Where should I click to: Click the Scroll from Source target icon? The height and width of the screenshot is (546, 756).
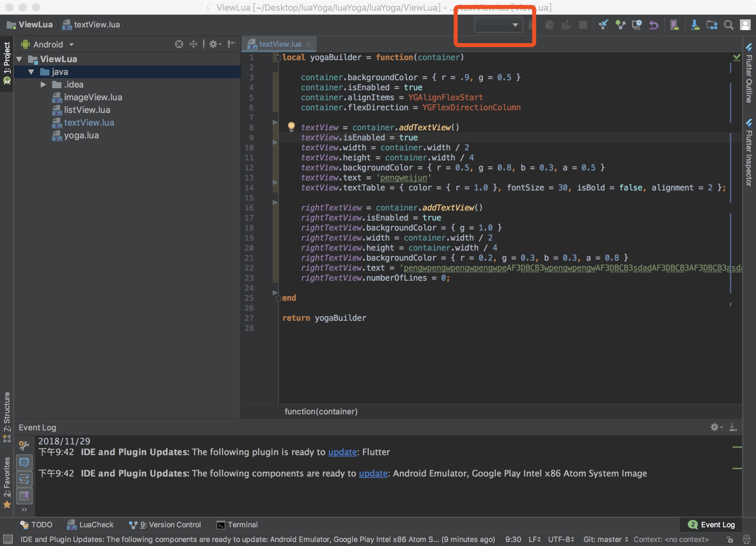coord(179,44)
